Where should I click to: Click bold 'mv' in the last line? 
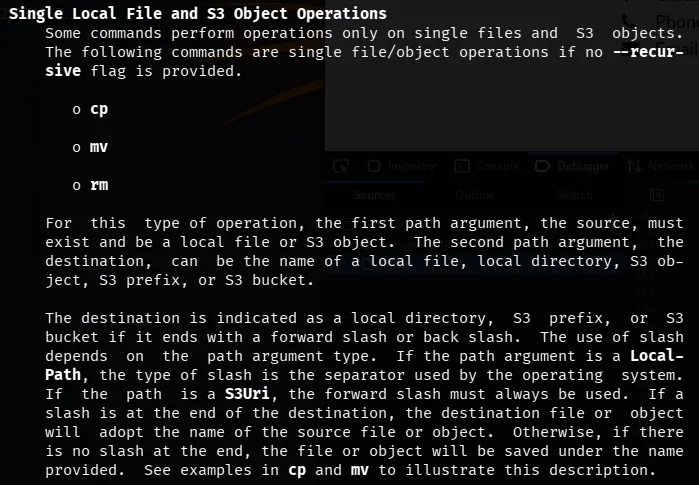pyautogui.click(x=360, y=470)
